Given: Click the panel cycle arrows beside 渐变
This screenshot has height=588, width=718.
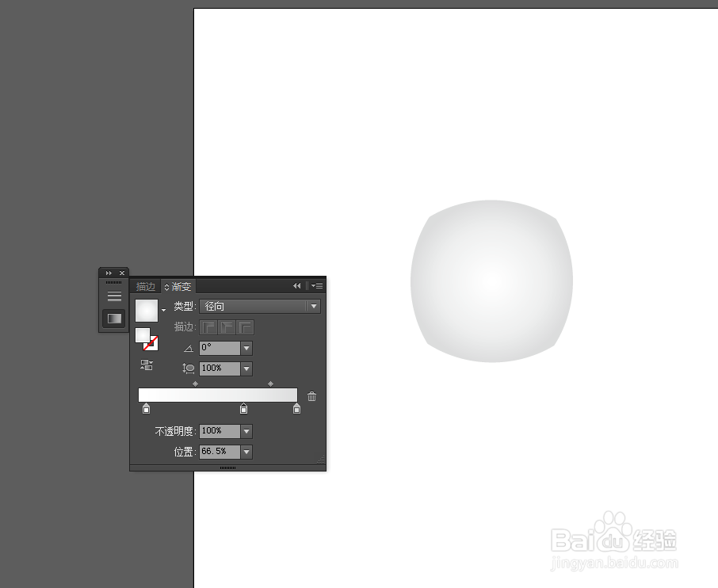Looking at the screenshot, I should click(166, 287).
